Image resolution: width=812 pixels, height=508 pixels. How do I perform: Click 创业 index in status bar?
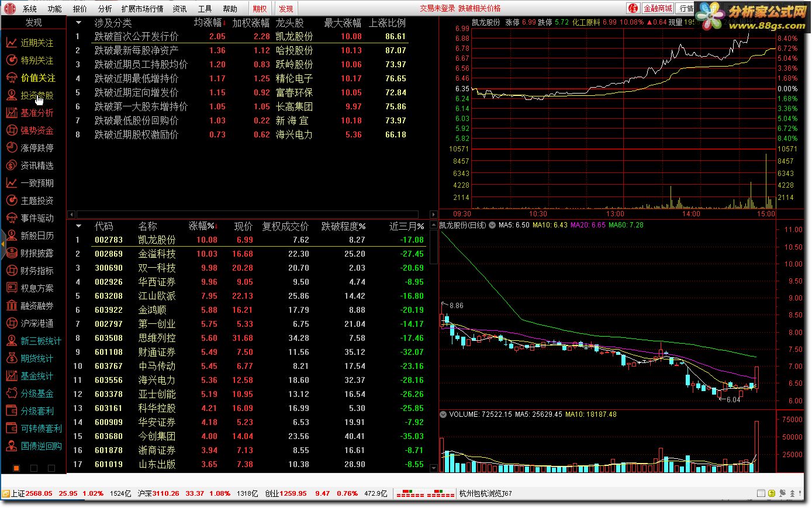(312, 493)
